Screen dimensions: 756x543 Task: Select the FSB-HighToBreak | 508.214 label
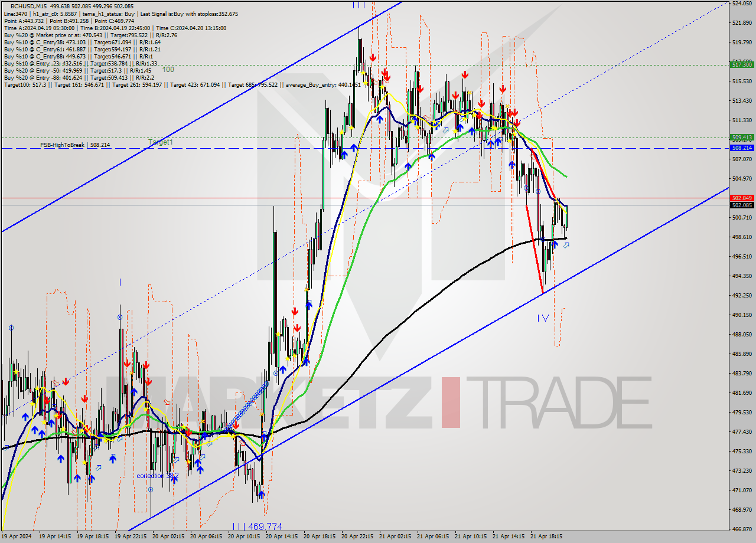point(75,145)
